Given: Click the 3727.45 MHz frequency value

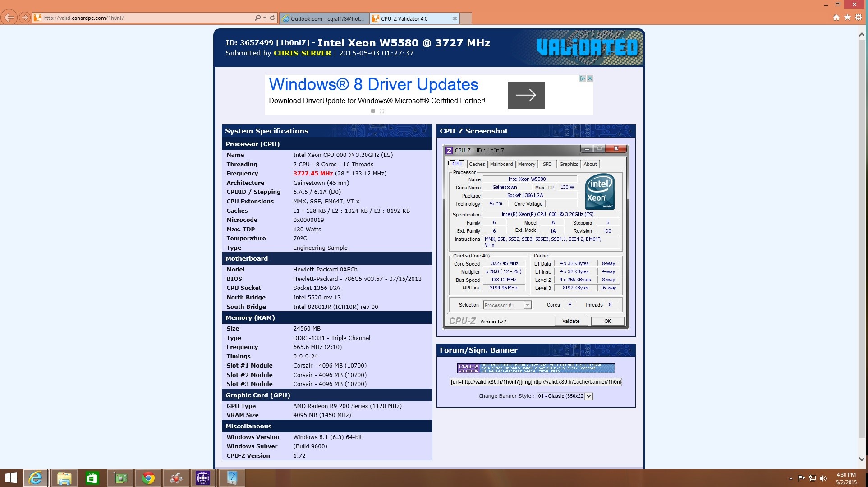Looking at the screenshot, I should [x=313, y=174].
